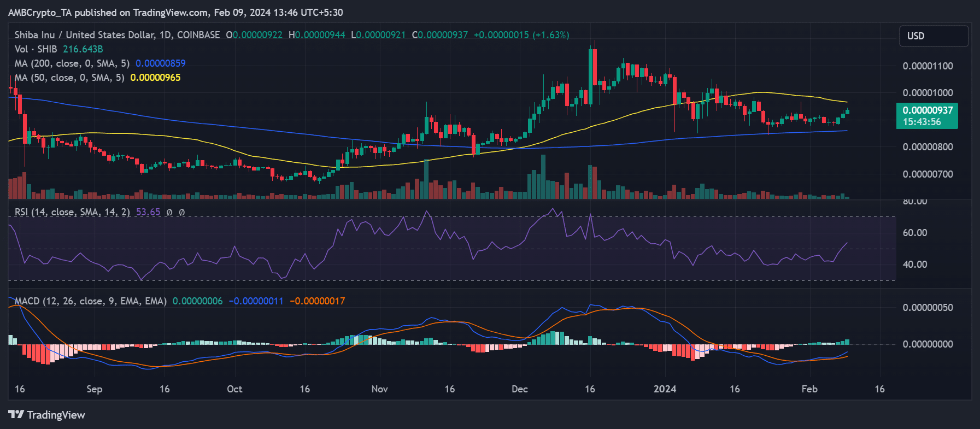980x429 pixels.
Task: Click MACD histogram value 0.00000006
Action: pos(198,301)
